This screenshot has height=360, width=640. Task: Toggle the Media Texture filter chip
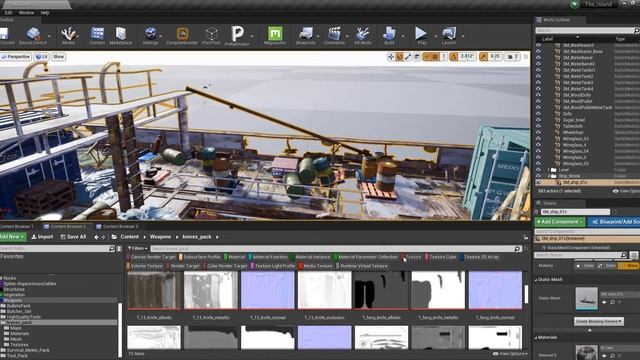pyautogui.click(x=316, y=266)
